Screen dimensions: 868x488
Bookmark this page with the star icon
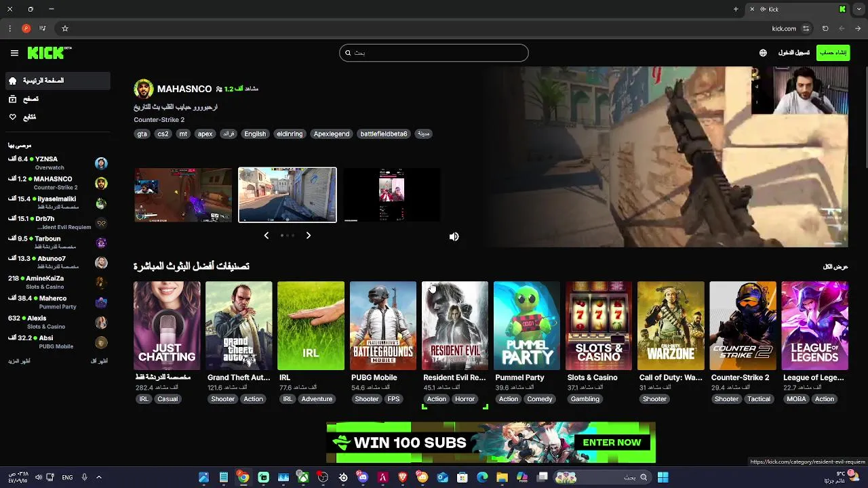[x=65, y=28]
